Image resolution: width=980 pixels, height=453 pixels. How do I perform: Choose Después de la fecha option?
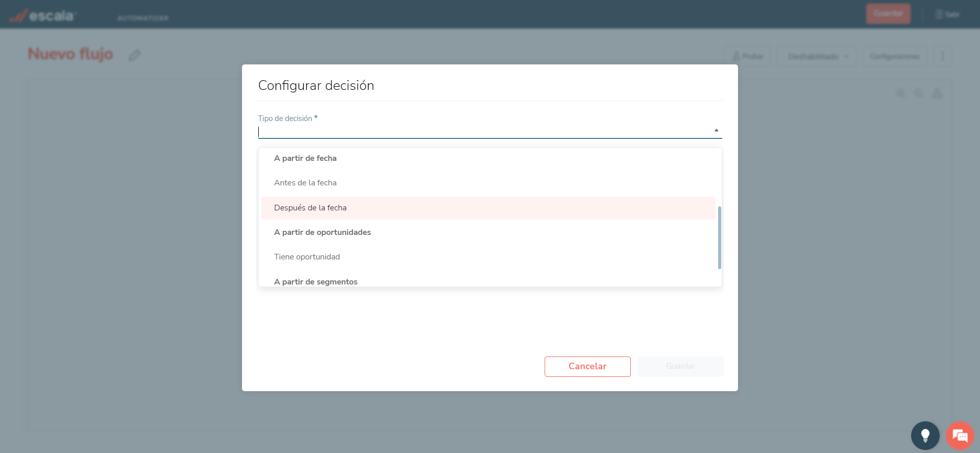pyautogui.click(x=310, y=208)
